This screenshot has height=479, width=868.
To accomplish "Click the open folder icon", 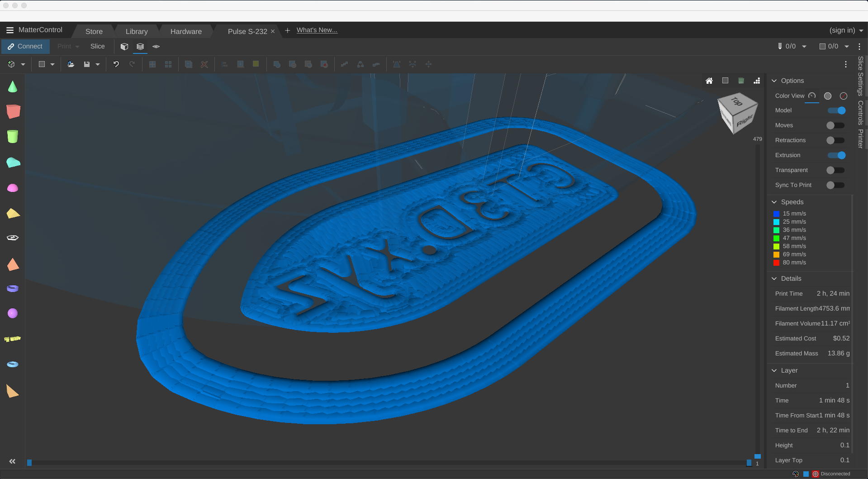I will (71, 64).
